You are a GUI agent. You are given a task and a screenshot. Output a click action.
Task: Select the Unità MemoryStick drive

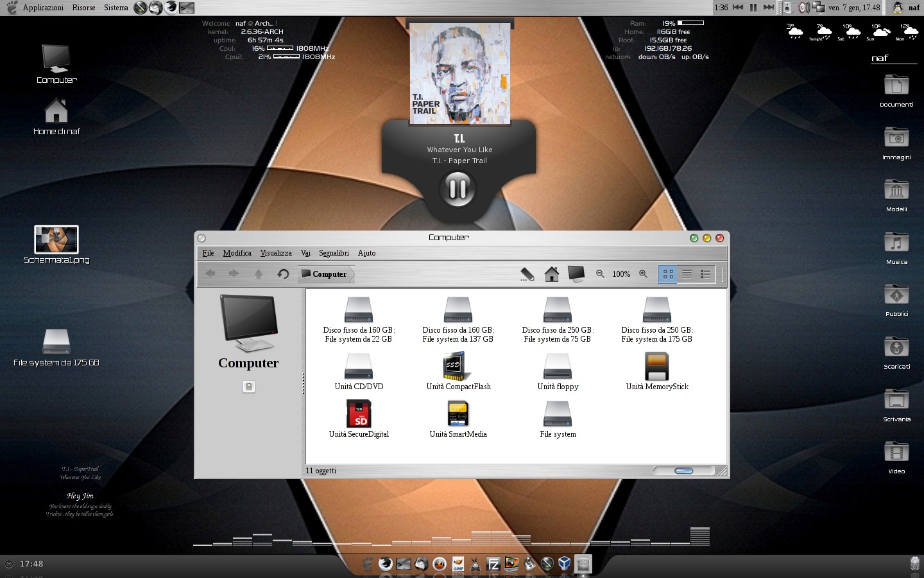[x=657, y=372]
